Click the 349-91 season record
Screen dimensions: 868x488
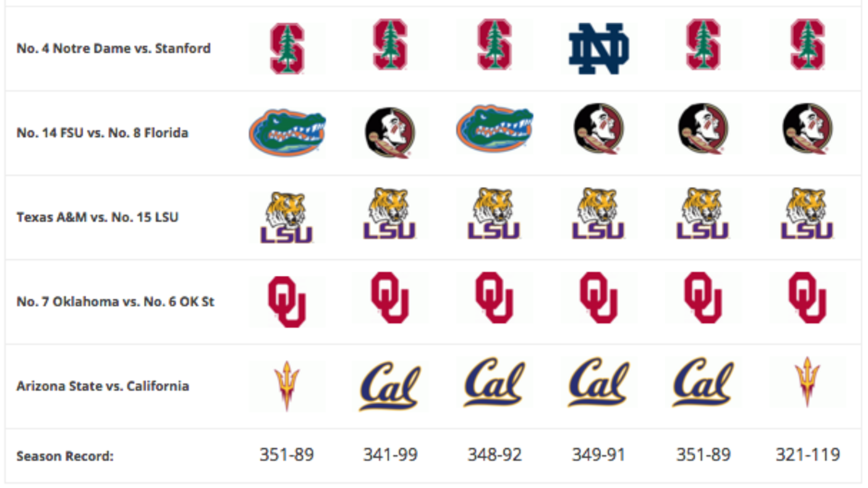(599, 455)
